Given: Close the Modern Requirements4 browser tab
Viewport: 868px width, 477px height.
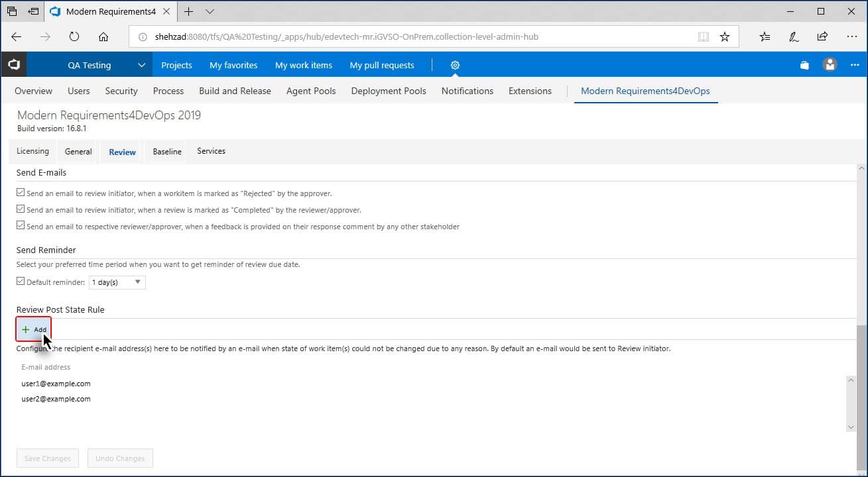Looking at the screenshot, I should (166, 11).
